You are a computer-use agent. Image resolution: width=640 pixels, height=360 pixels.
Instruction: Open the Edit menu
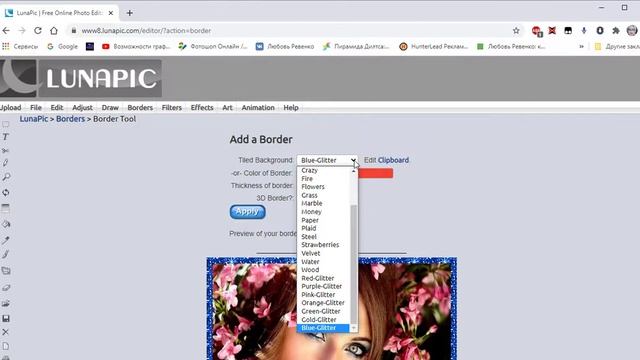(57, 108)
